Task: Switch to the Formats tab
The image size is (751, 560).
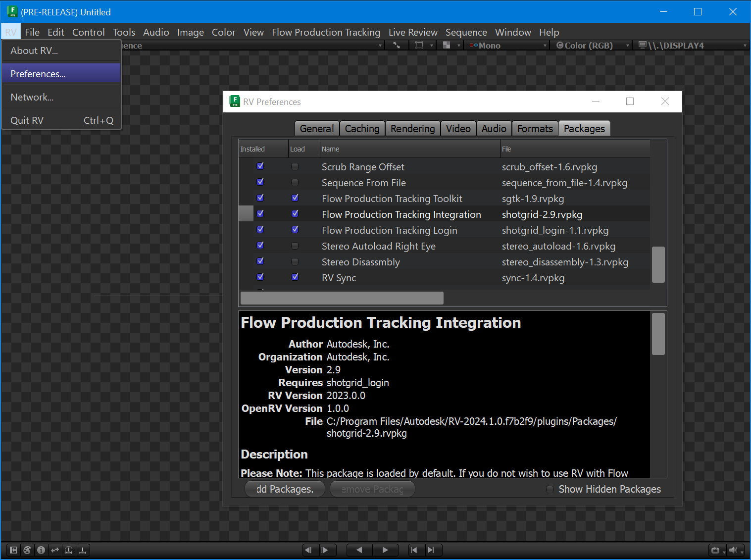Action: 535,129
